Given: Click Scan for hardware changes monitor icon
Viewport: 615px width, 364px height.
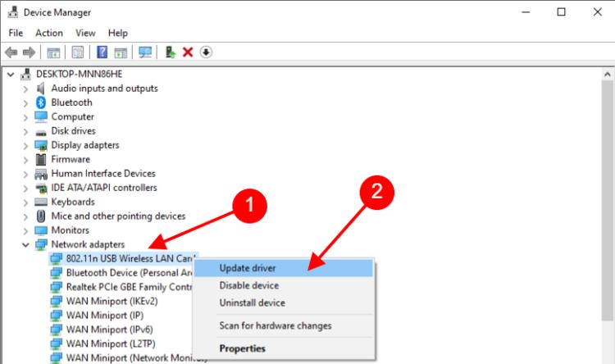Looking at the screenshot, I should coord(145,52).
